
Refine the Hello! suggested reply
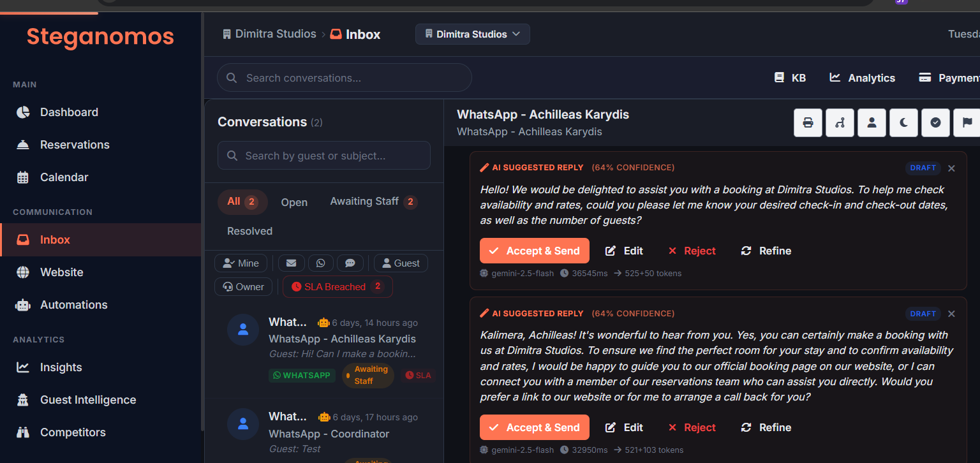(766, 251)
